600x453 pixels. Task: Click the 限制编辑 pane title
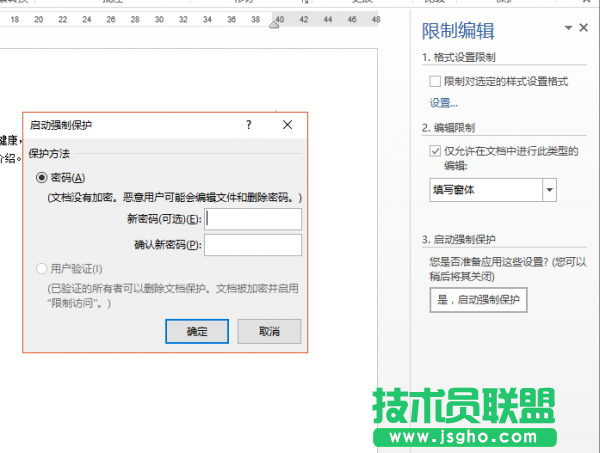464,29
